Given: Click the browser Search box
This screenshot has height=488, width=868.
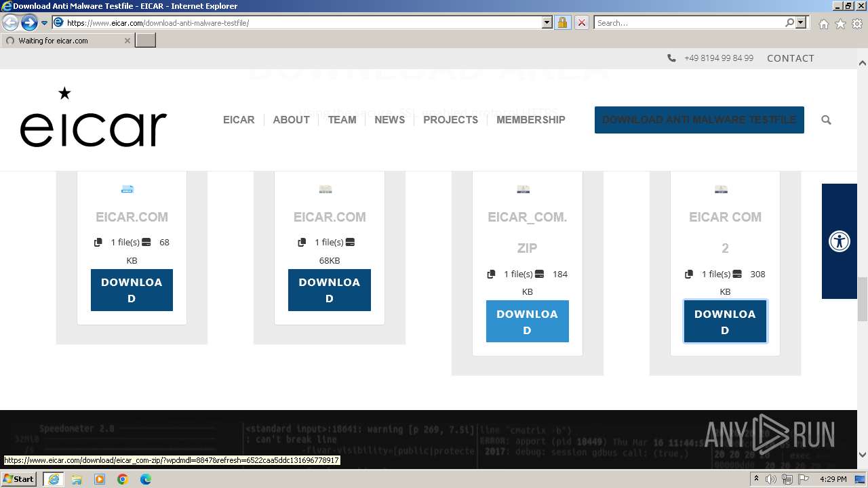Looking at the screenshot, I should pos(688,23).
